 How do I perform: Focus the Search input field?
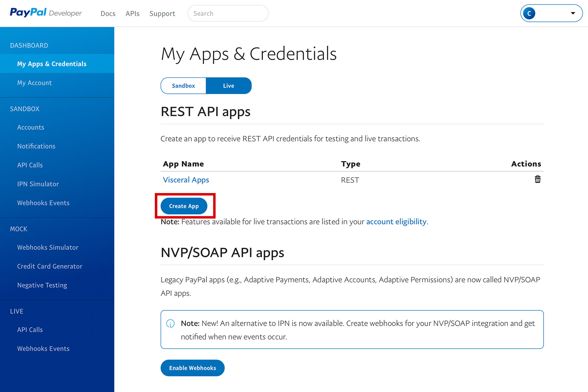tap(228, 13)
